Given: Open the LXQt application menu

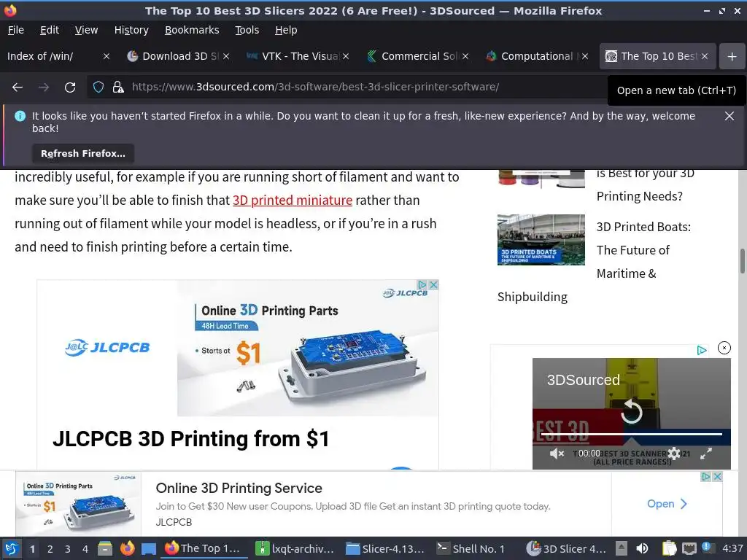Looking at the screenshot, I should point(12,549).
